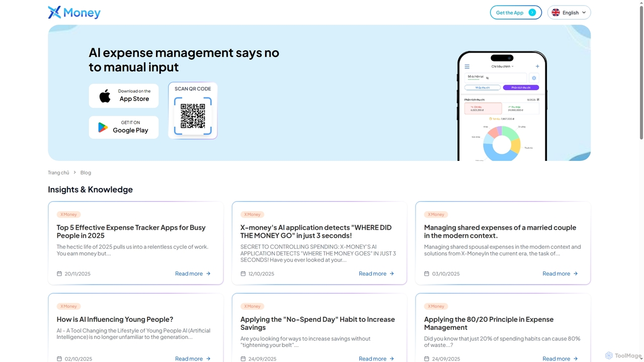The width and height of the screenshot is (644, 362).
Task: Open the English language dropdown
Action: 569,13
